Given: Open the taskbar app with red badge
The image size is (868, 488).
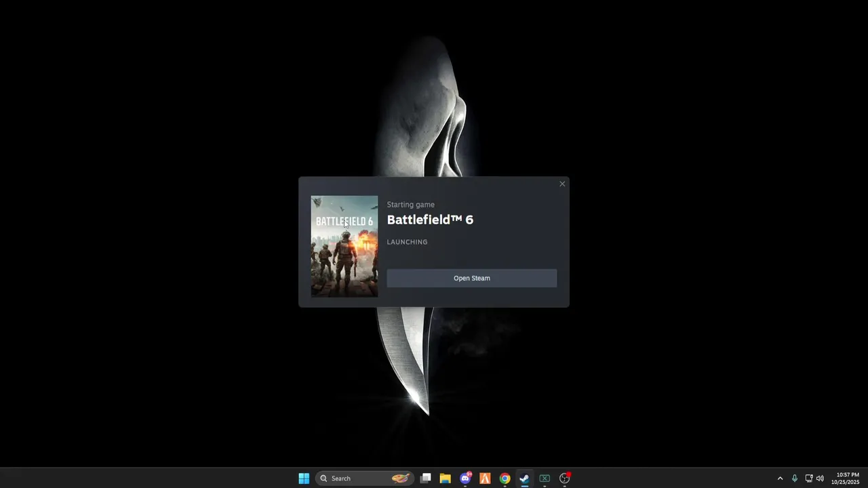Looking at the screenshot, I should [564, 479].
